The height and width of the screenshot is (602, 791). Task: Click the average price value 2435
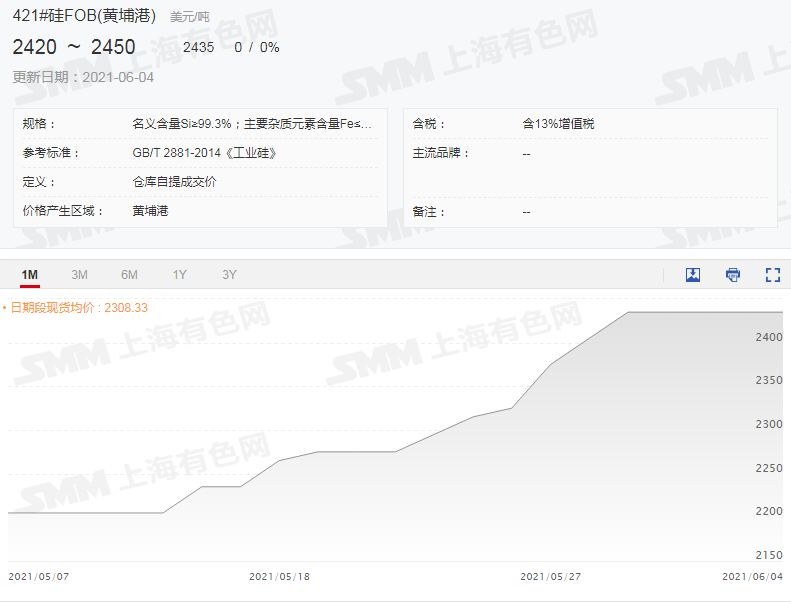[198, 47]
